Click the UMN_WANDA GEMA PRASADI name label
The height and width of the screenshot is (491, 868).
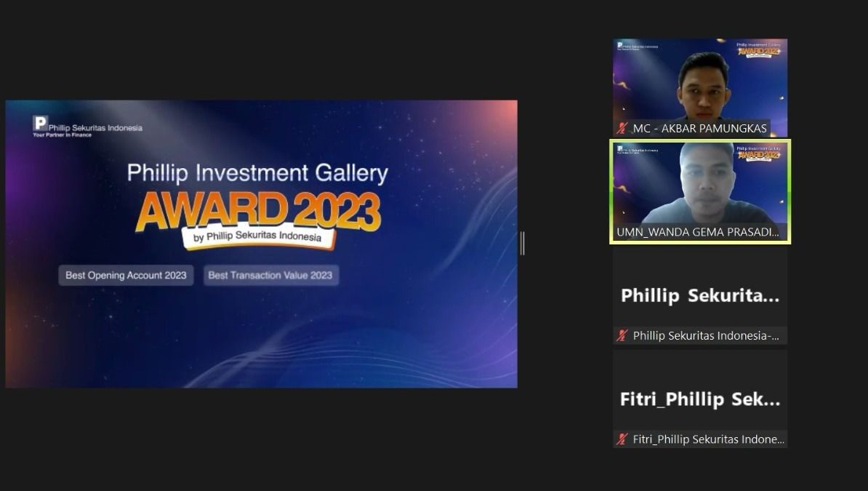tap(698, 231)
